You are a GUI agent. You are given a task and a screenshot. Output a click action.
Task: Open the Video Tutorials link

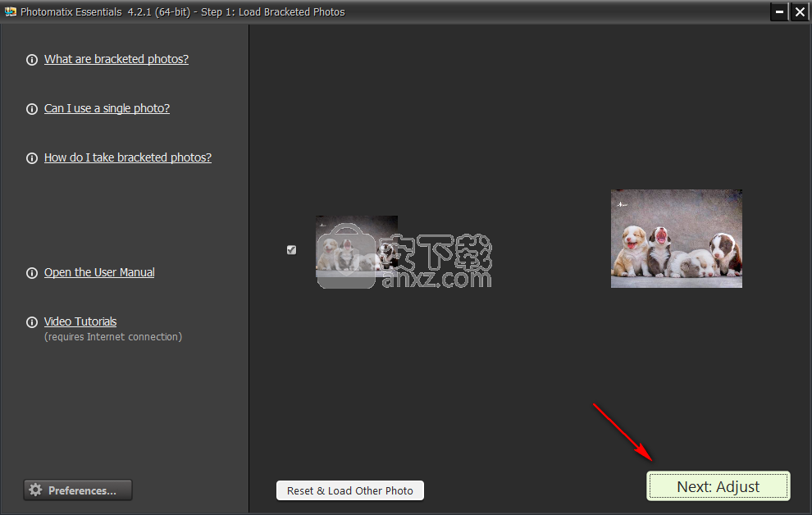tap(80, 321)
